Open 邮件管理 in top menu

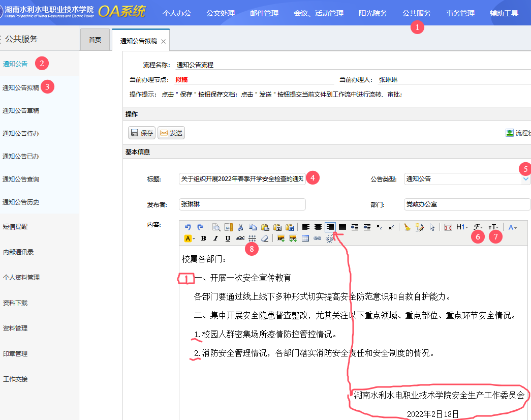coord(264,13)
